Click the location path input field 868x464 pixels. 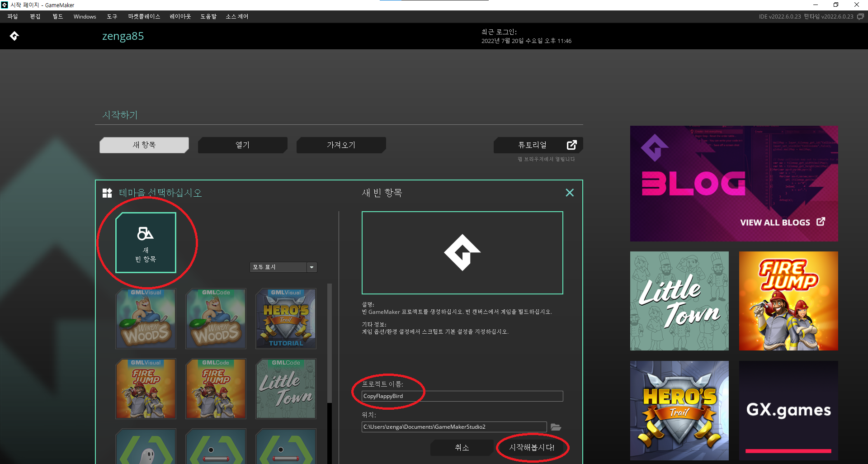[454, 427]
